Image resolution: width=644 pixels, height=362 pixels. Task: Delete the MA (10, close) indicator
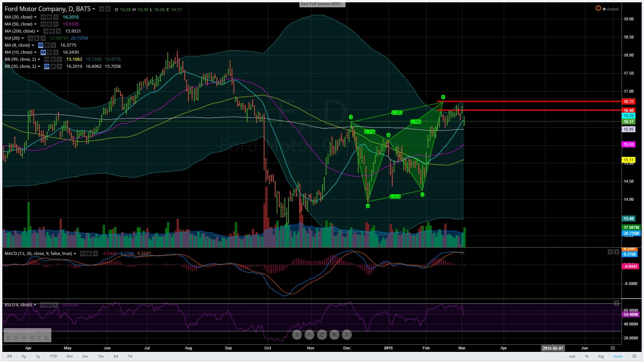click(56, 52)
